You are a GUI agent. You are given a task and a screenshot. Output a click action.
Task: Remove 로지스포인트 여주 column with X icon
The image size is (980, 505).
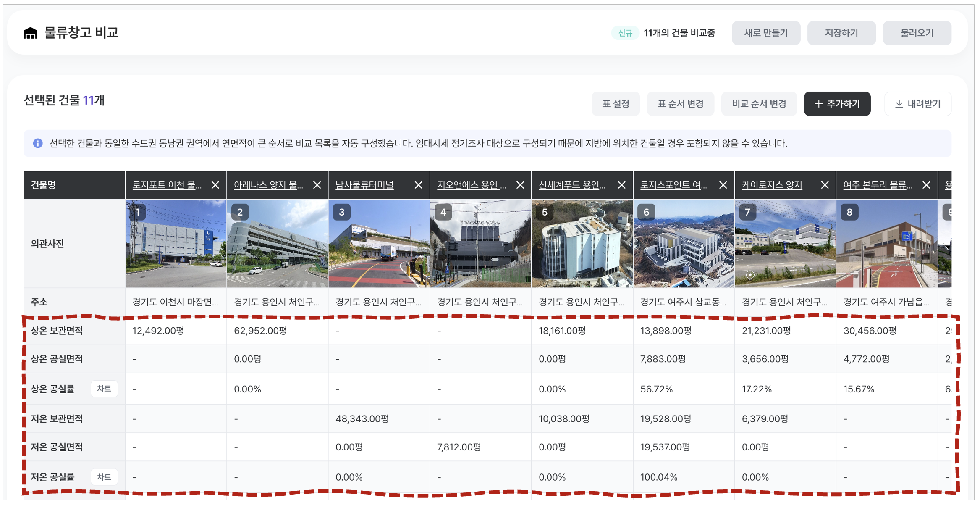(x=723, y=185)
